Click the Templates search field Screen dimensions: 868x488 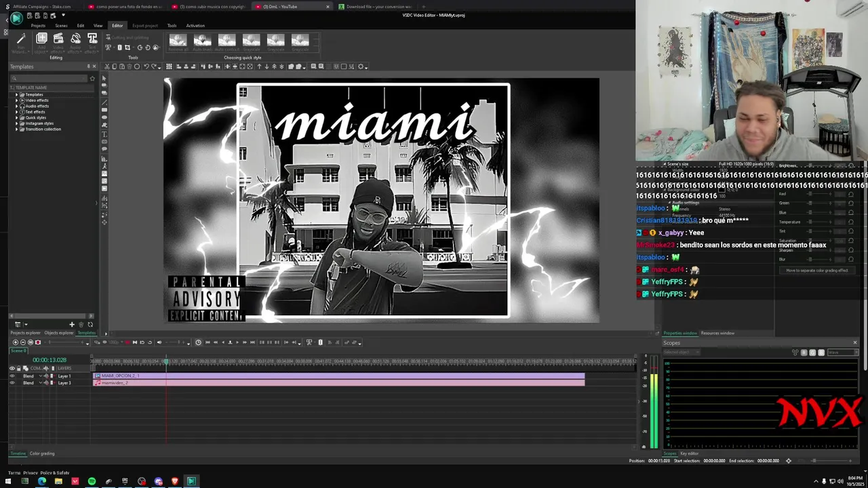click(49, 79)
